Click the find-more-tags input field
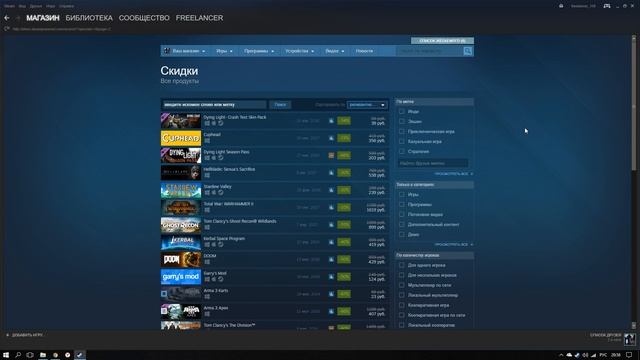Viewport: 640px width, 360px height. coord(433,163)
